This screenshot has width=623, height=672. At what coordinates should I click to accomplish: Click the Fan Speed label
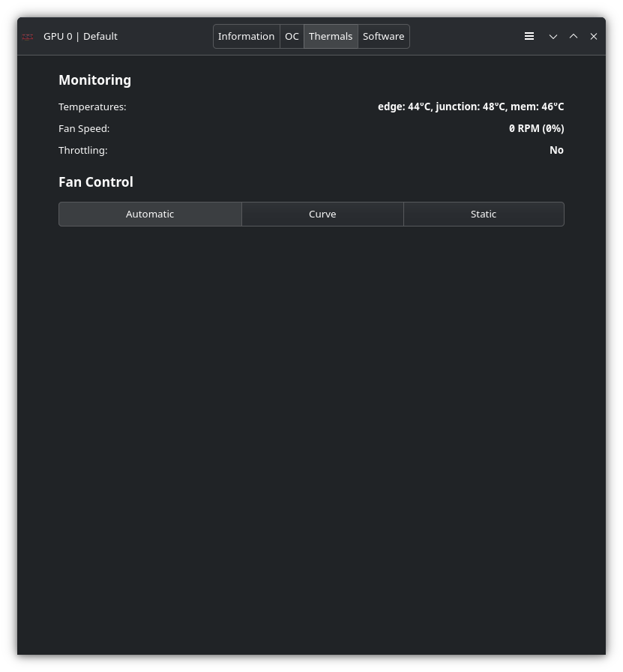click(84, 128)
